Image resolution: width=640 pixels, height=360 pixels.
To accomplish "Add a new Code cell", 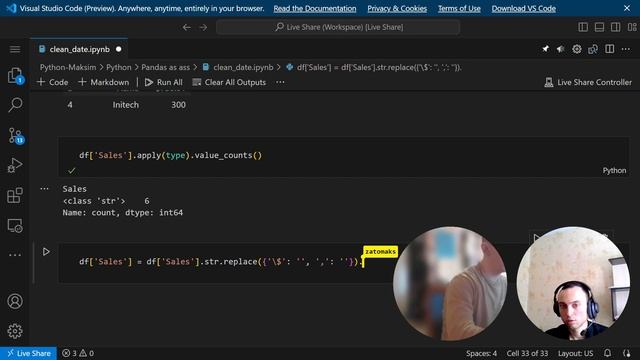I will (x=53, y=82).
